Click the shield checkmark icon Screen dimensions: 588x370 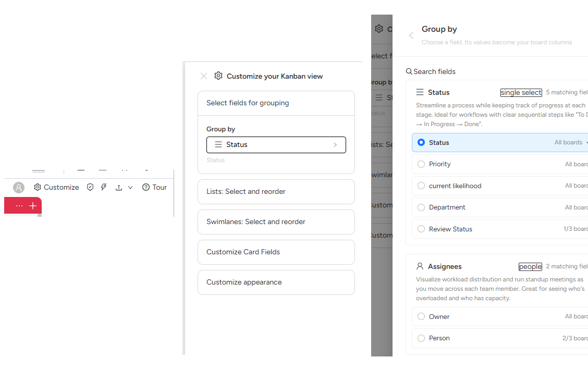(x=90, y=187)
